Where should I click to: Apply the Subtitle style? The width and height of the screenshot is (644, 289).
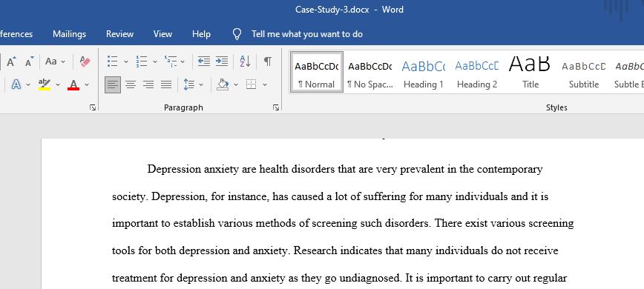[584, 73]
